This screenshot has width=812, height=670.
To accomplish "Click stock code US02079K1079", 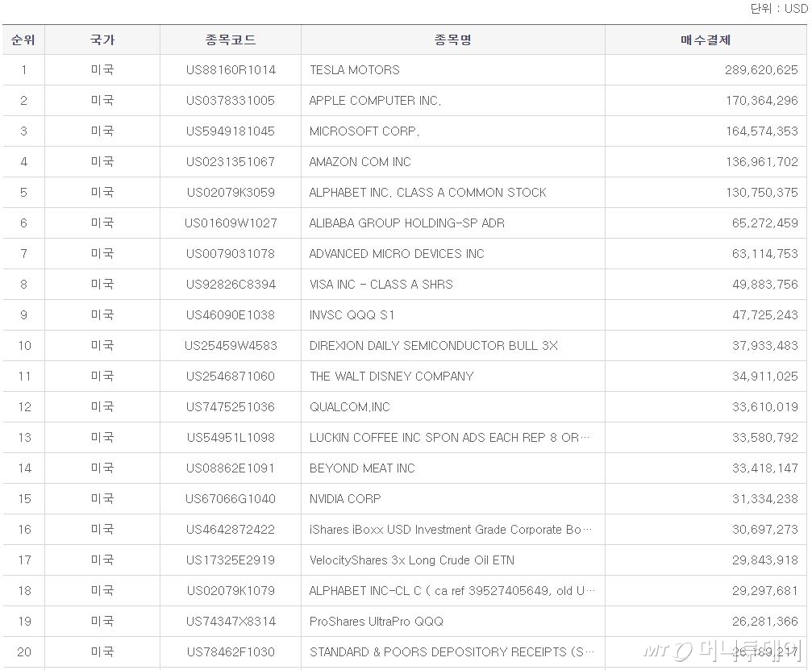I will 231,590.
